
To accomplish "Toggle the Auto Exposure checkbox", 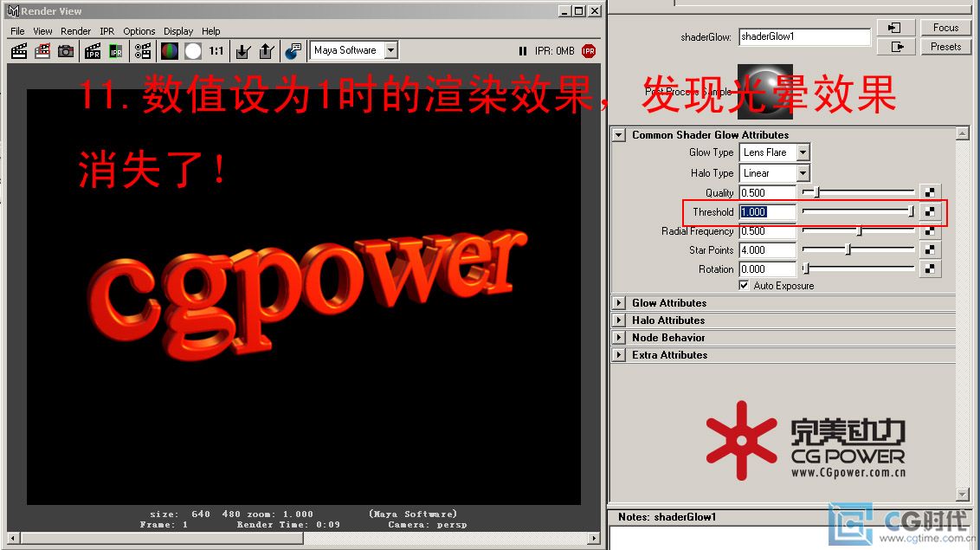I will coord(744,286).
